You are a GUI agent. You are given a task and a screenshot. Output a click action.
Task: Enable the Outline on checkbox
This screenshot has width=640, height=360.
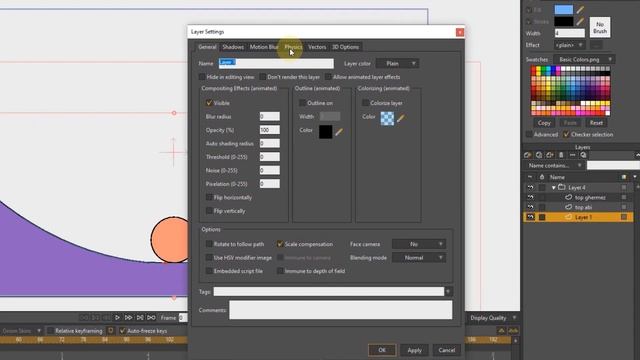[302, 103]
